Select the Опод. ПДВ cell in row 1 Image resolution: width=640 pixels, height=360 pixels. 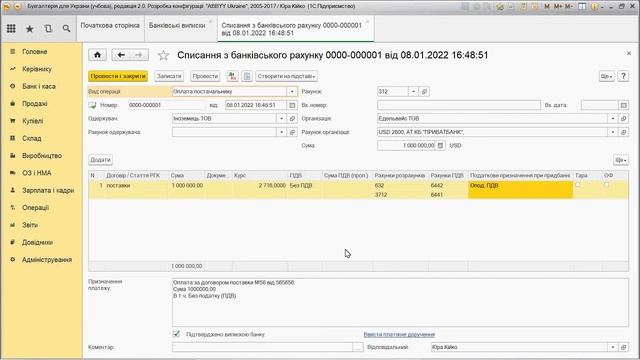coord(520,189)
